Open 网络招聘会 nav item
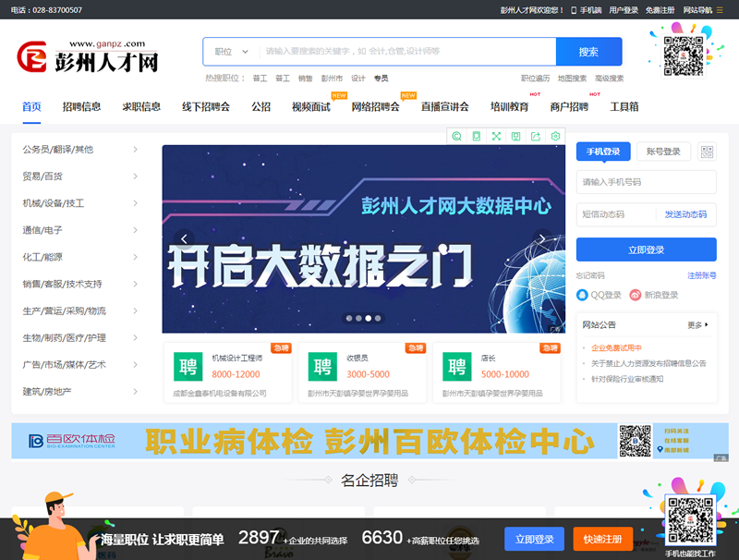This screenshot has width=739, height=560. tap(376, 107)
